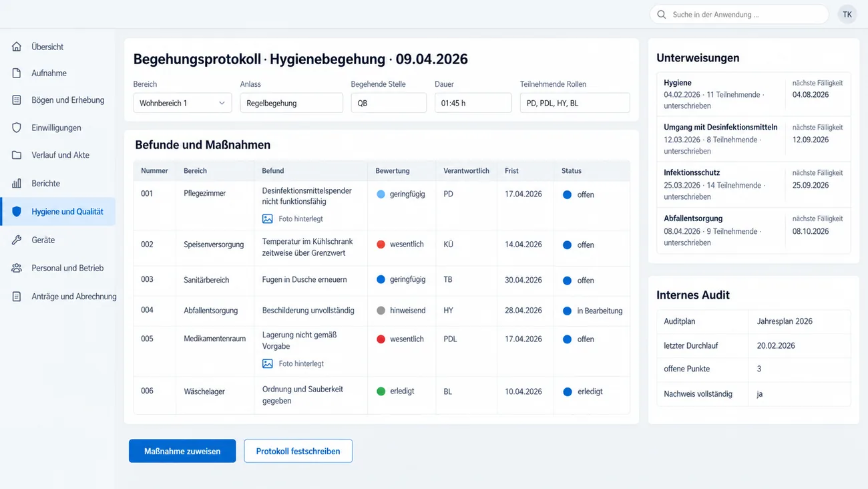
Task: Click the shield icon beside Einwilligungen
Action: click(17, 128)
